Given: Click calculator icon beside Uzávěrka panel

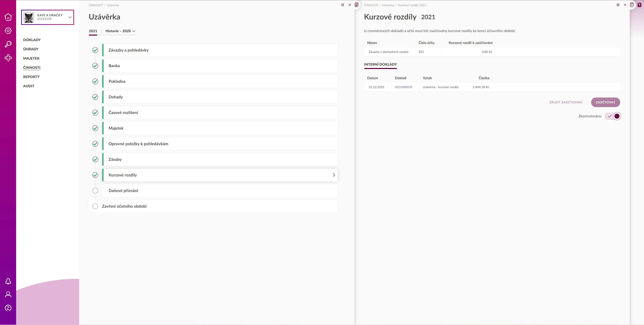Looking at the screenshot, I should click(x=357, y=5).
